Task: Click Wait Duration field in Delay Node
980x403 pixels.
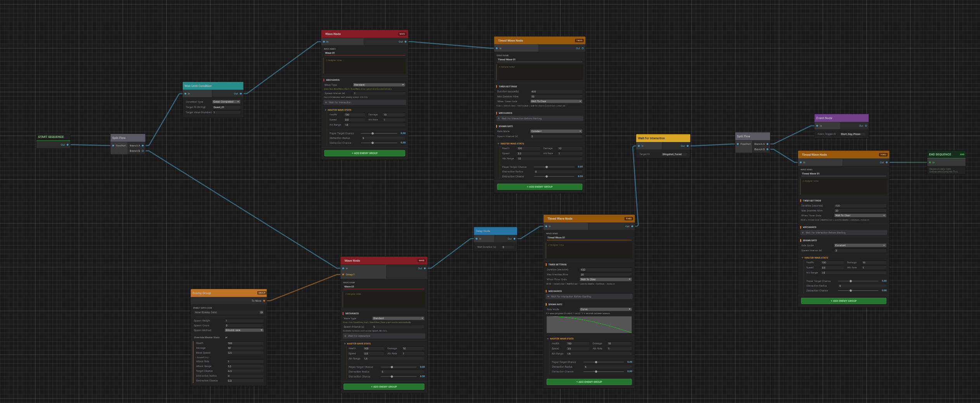Action: (x=508, y=247)
